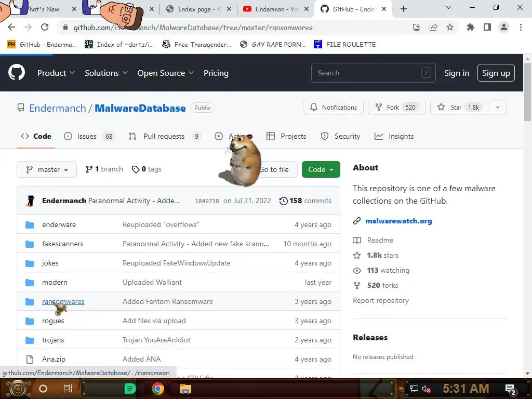The image size is (532, 399).
Task: Open the Issues tab
Action: pyautogui.click(x=89, y=136)
